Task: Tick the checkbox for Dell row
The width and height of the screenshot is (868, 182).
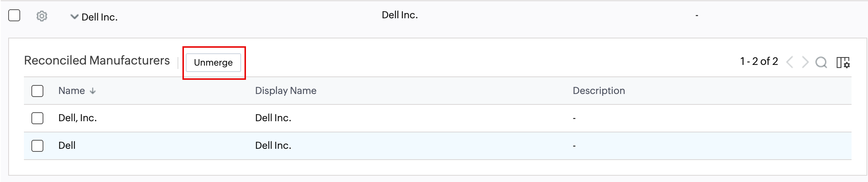Action: 37,145
